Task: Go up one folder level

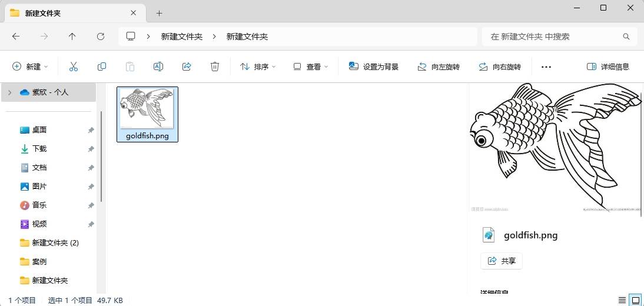Action: point(72,36)
